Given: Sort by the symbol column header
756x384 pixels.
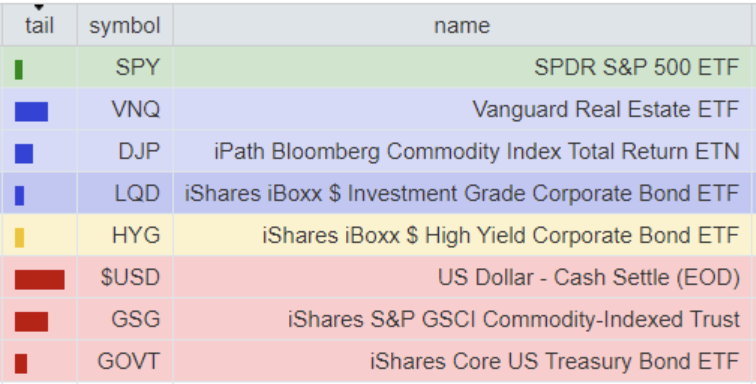Looking at the screenshot, I should pos(125,26).
